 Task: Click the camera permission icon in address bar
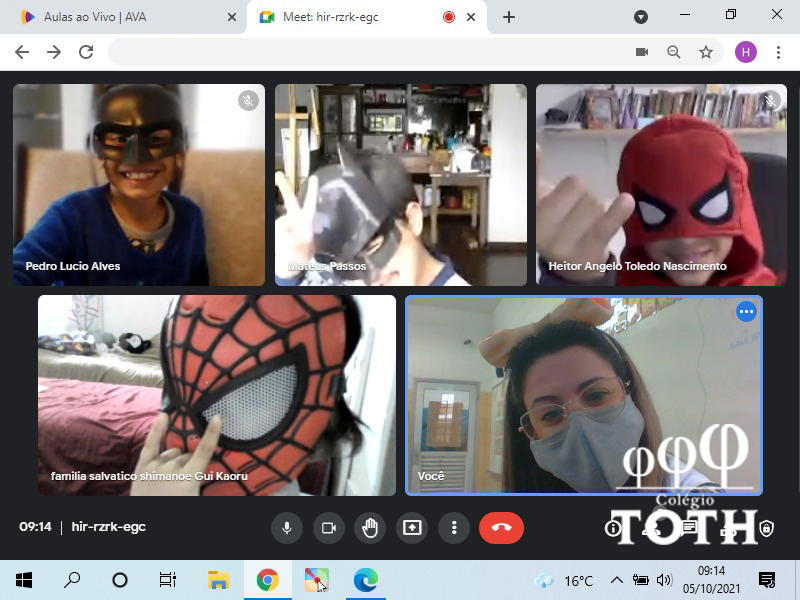click(x=642, y=52)
